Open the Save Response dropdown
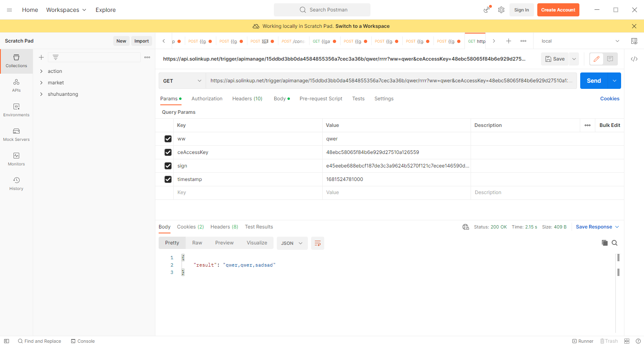Screen dimensions: 644x346 pyautogui.click(x=597, y=227)
